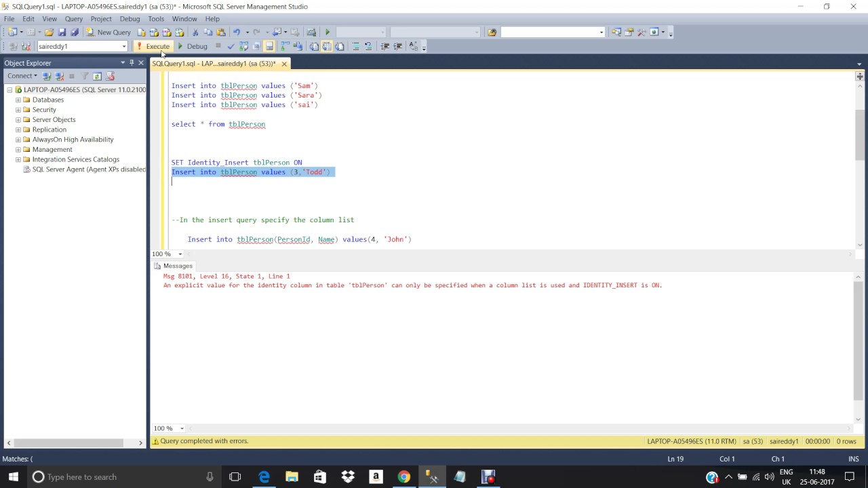Decrease indent of selected lines

(x=384, y=46)
